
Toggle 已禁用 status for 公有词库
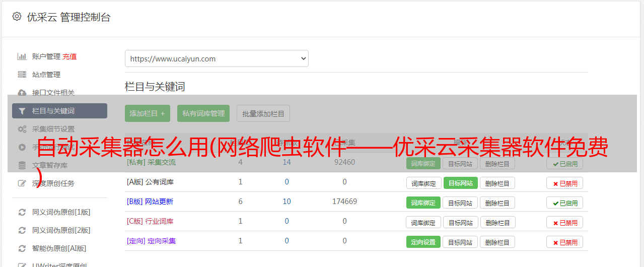tap(564, 183)
